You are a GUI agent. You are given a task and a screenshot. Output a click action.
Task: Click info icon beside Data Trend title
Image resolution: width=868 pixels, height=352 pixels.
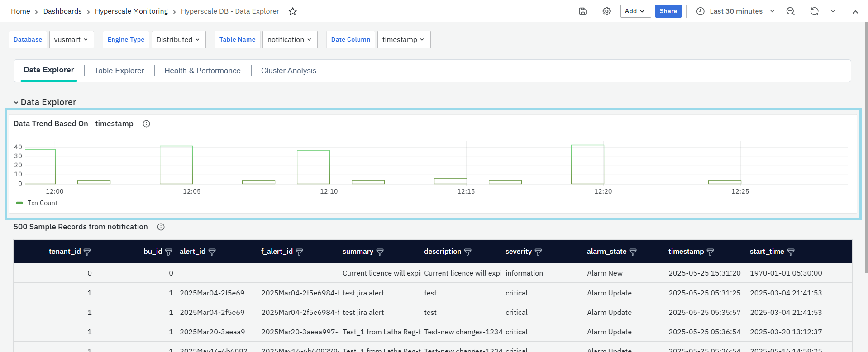tap(147, 124)
